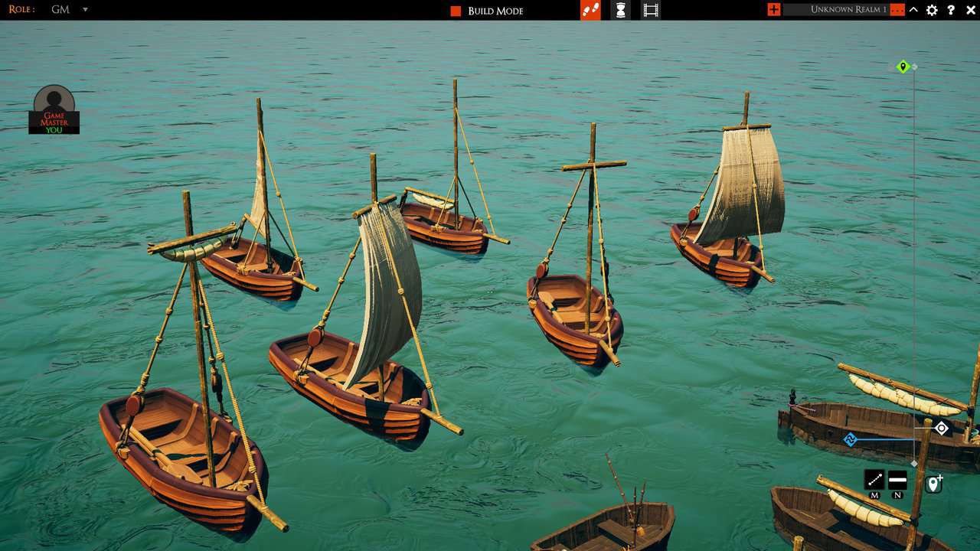
Task: Open the settings gear icon
Action: [x=931, y=10]
